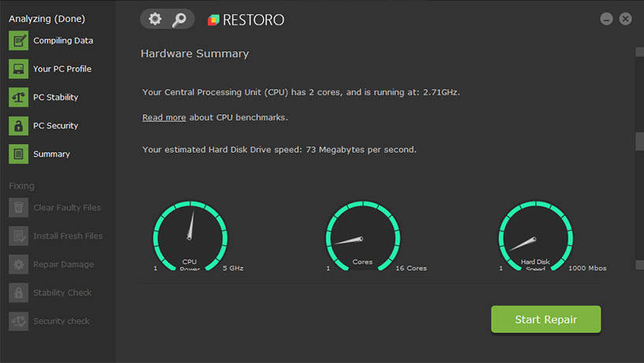This screenshot has width=644, height=363.
Task: Close the Restoro window
Action: pyautogui.click(x=626, y=19)
